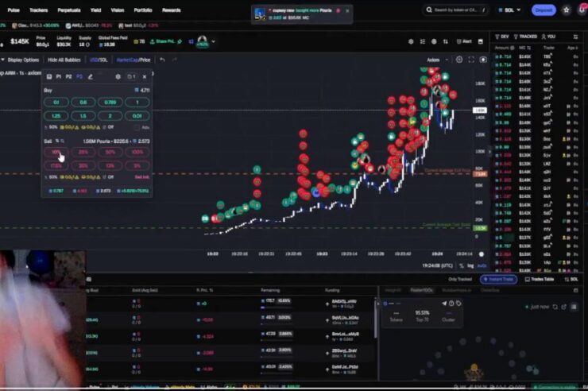Toggle the DEV filter in the trades list
Image resolution: width=588 pixels, height=391 pixels.
pos(502,37)
